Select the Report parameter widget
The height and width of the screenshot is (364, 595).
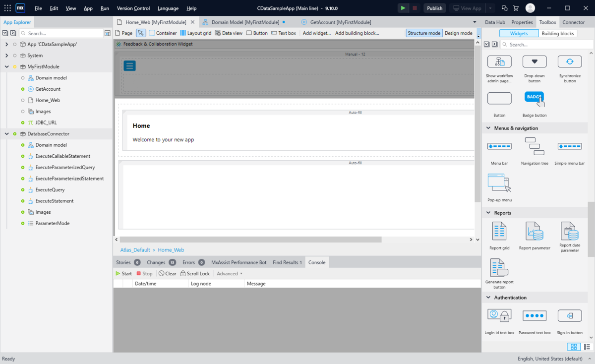click(x=535, y=236)
